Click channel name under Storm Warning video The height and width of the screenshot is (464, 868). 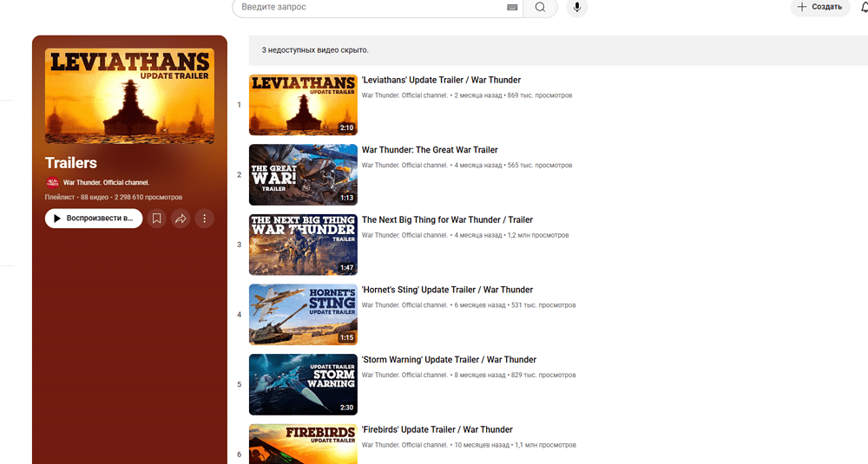[x=404, y=375]
